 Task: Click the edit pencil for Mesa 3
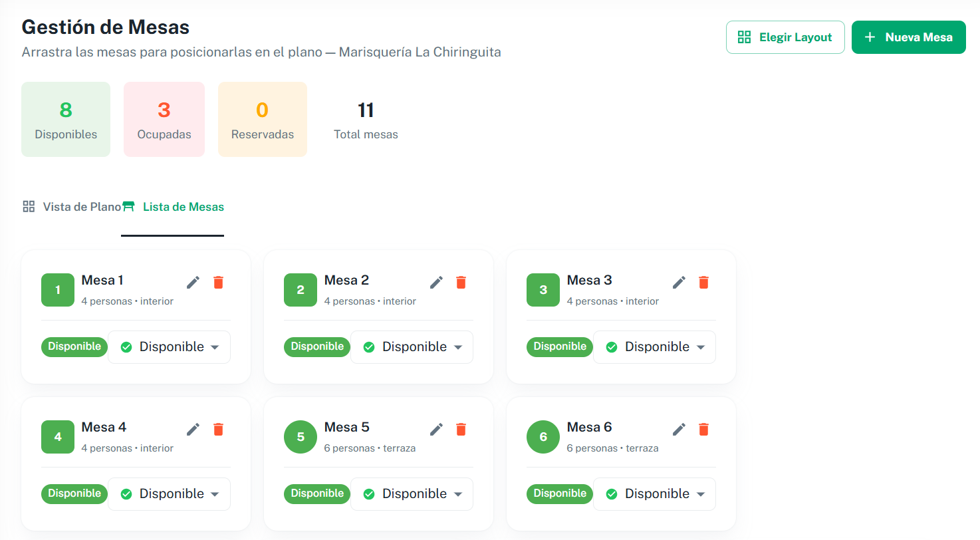point(679,283)
